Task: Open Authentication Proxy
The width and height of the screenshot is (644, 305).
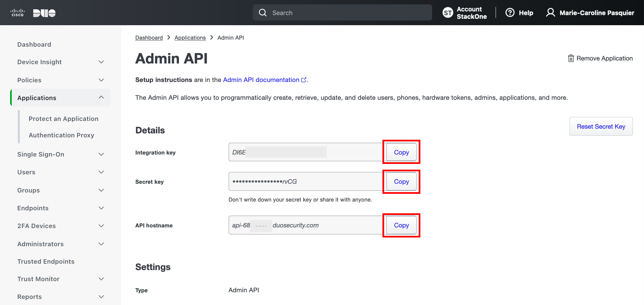Action: pyautogui.click(x=61, y=135)
